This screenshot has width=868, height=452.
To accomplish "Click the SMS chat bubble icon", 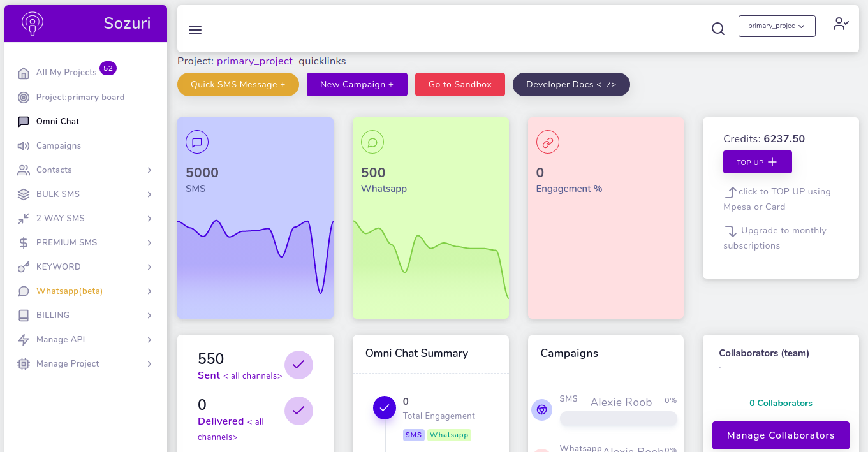I will pyautogui.click(x=197, y=142).
